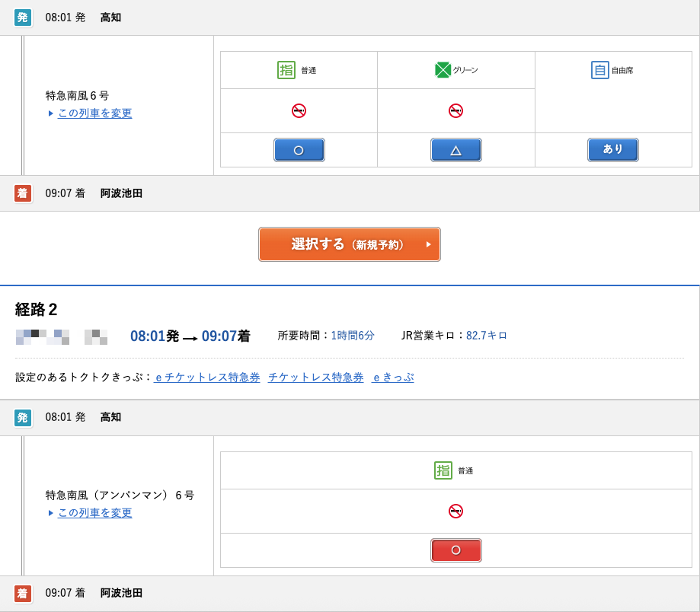
Task: Click この列車を変更 under 特急南風（アンパンマン）6号
Action: click(94, 513)
